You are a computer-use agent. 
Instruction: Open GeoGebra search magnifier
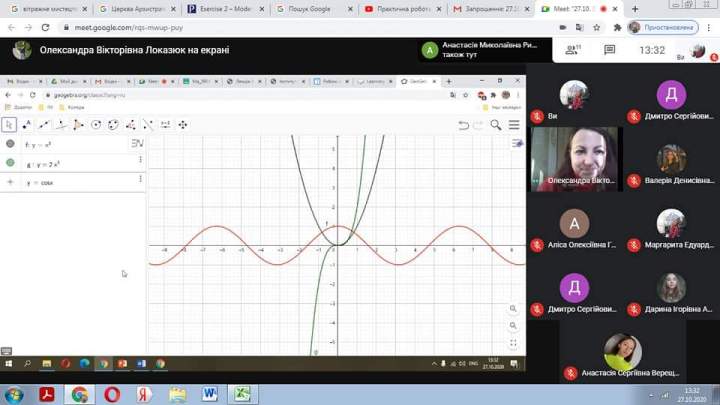495,125
